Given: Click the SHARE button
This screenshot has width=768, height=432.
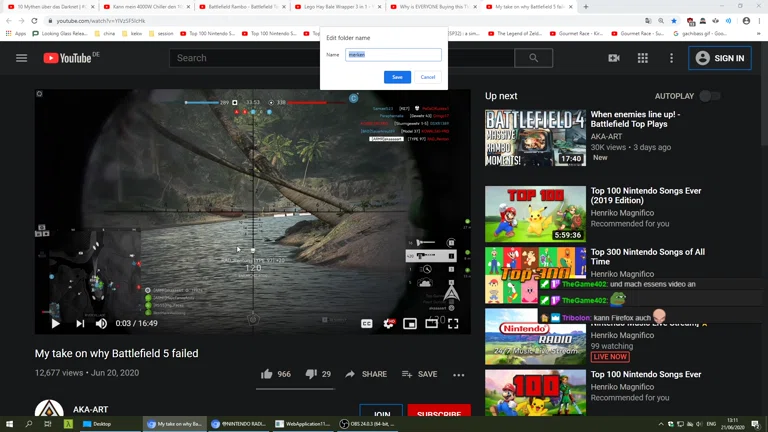Looking at the screenshot, I should point(366,374).
